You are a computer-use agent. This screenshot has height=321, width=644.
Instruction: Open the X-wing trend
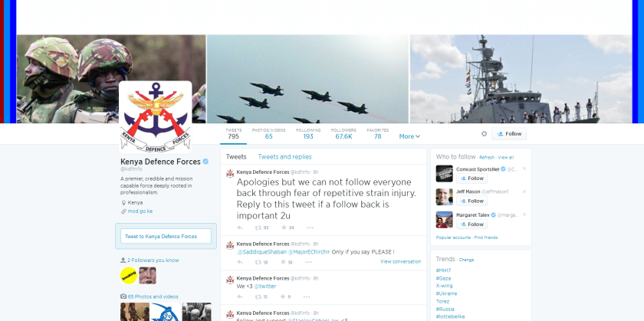tap(445, 286)
